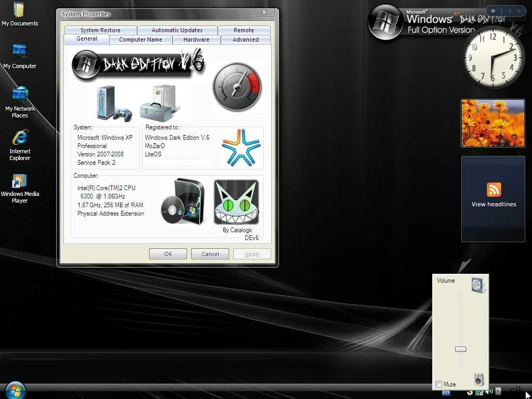Click the Apply button

[x=252, y=254]
